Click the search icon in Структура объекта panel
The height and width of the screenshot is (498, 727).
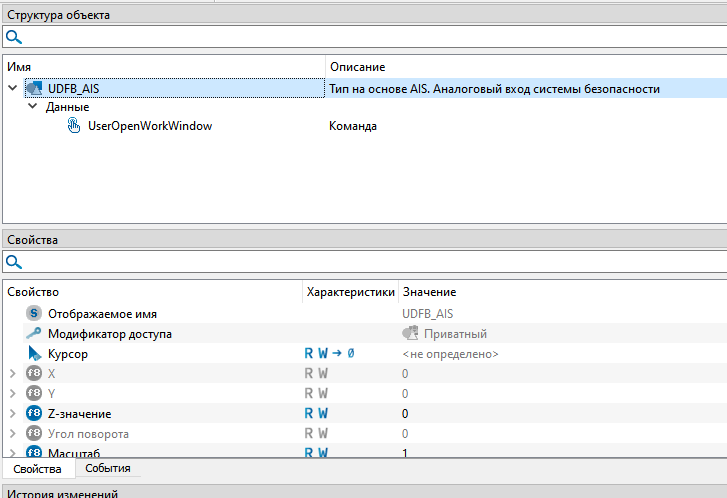(x=14, y=37)
